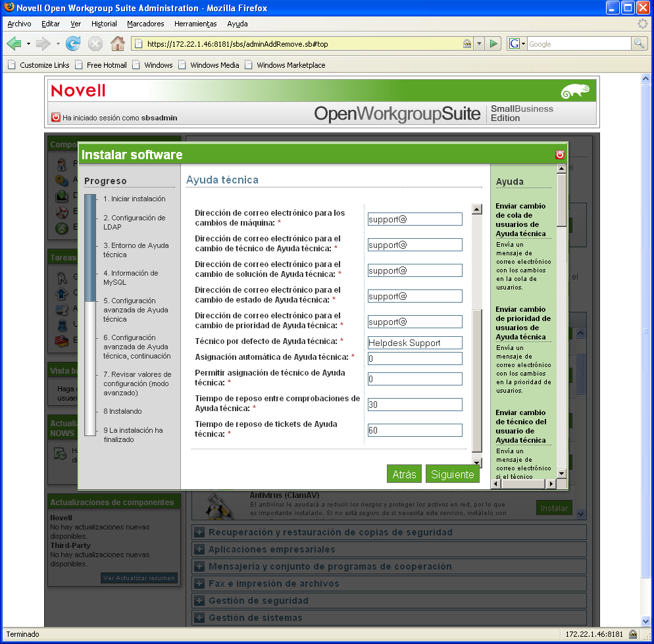Click the Ayuda panel horizontal scroll right arrow
The width and height of the screenshot is (654, 644).
point(551,484)
